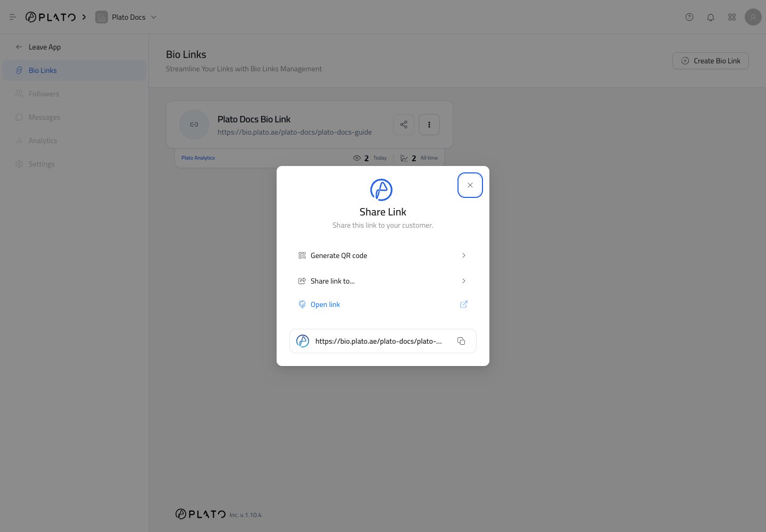Click the breadcrumb chevron after PLATO logo

(x=84, y=17)
